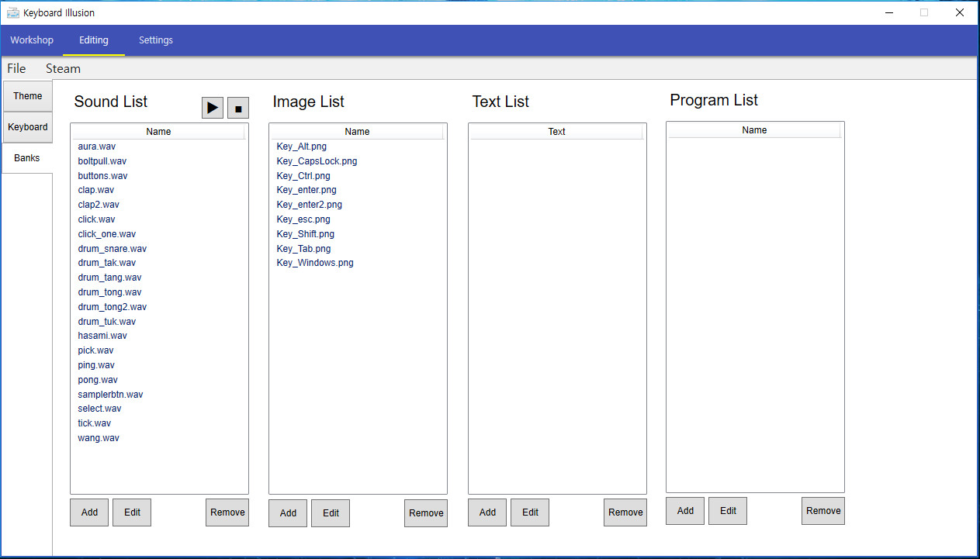Switch to the Workshop tab
This screenshot has height=559, width=980.
coord(32,40)
